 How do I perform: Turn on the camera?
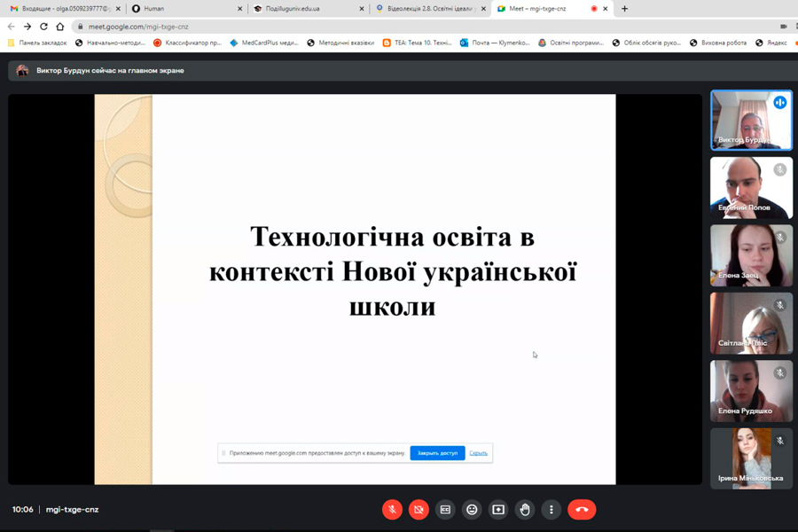tap(419, 510)
